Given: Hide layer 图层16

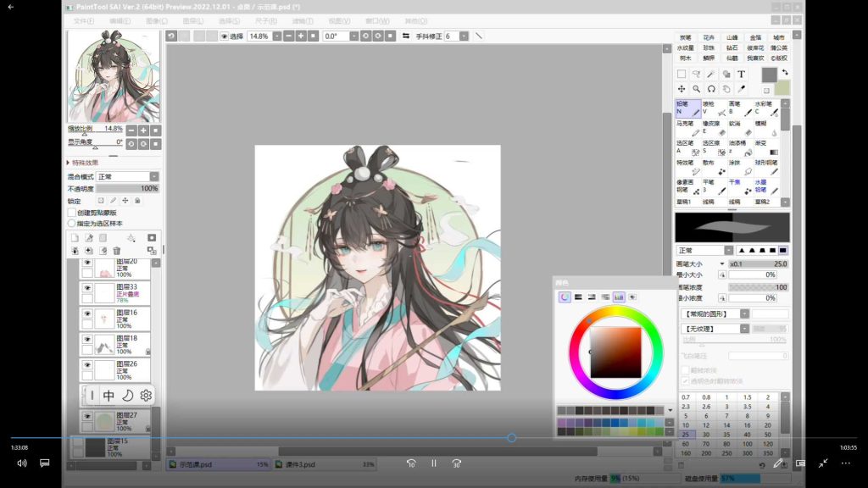Looking at the screenshot, I should click(x=87, y=313).
